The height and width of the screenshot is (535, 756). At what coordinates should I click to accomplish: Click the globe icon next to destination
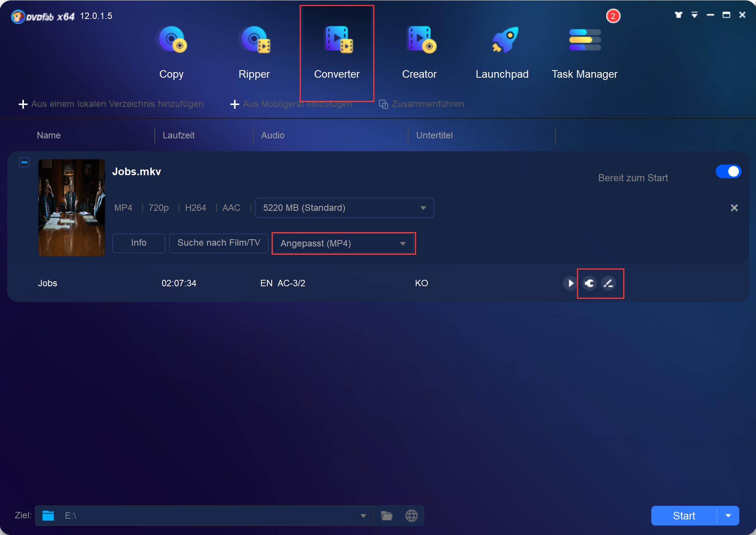coord(412,516)
